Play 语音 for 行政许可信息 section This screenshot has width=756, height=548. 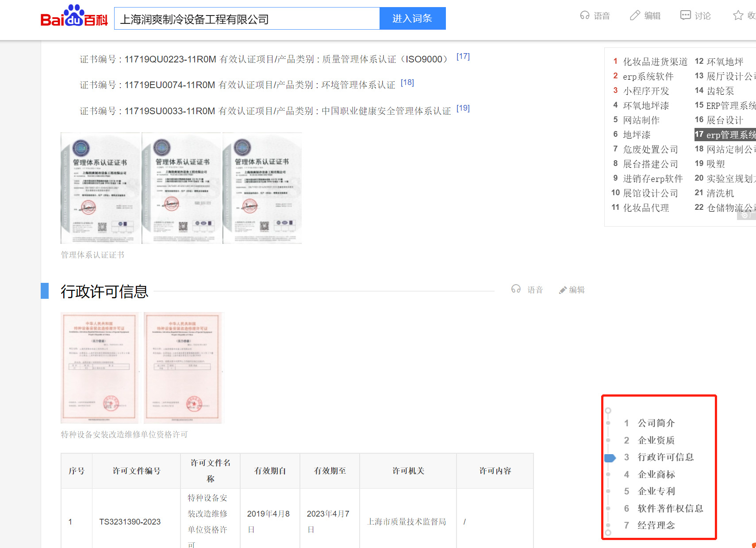pyautogui.click(x=527, y=289)
